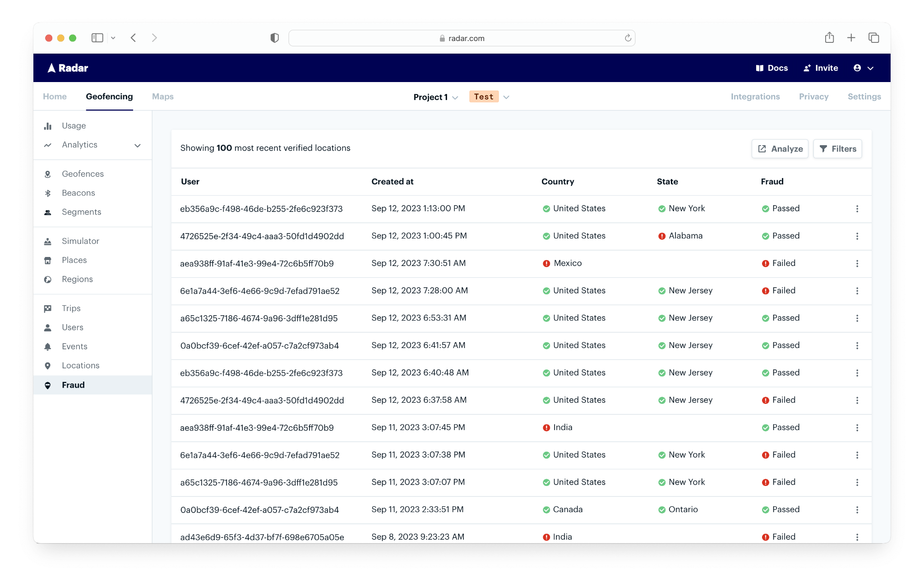This screenshot has height=587, width=924.
Task: Open the Test environment dropdown
Action: click(506, 97)
